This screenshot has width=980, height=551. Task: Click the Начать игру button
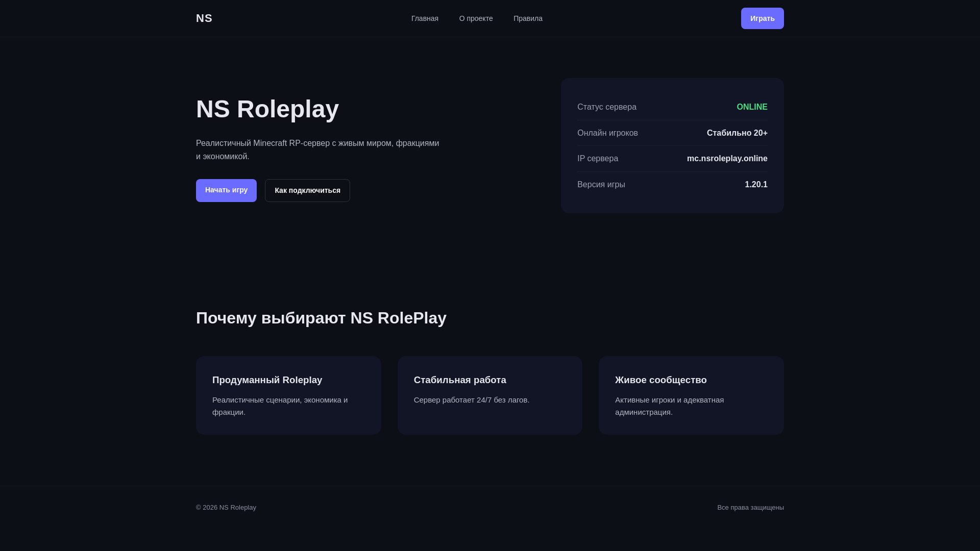coord(226,190)
